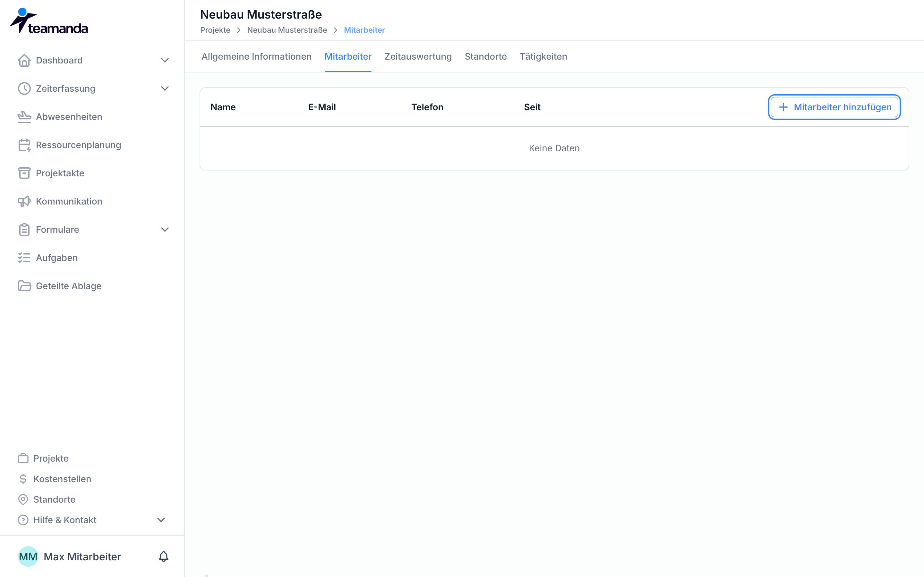Open the Allgemeine Informationen tab
Screen dimensions: 924x577
click(x=257, y=56)
